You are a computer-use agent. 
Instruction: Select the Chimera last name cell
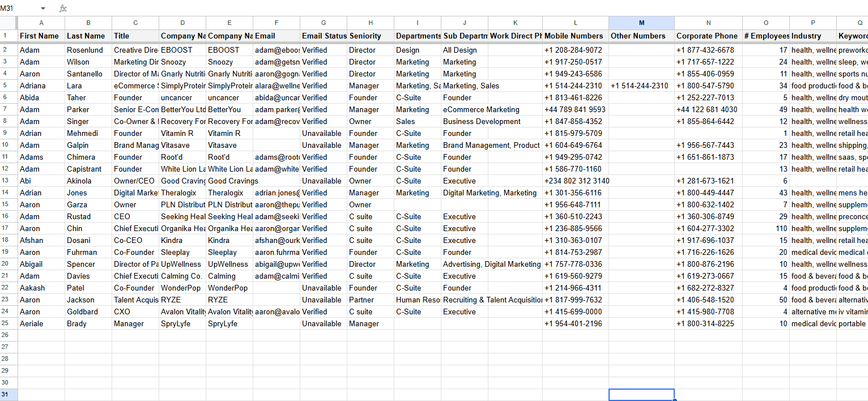tap(88, 157)
